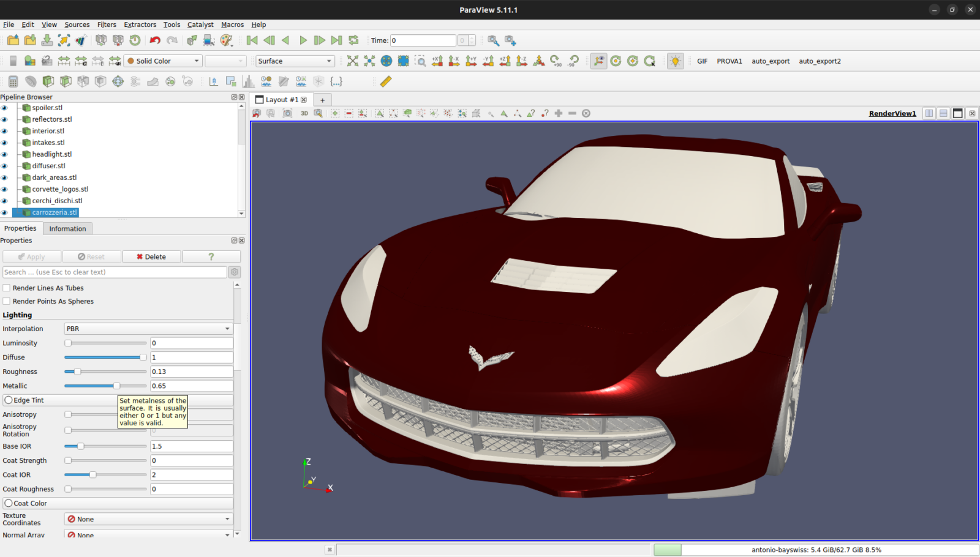Apply the Slice filter
980x557 pixels.
(64, 80)
